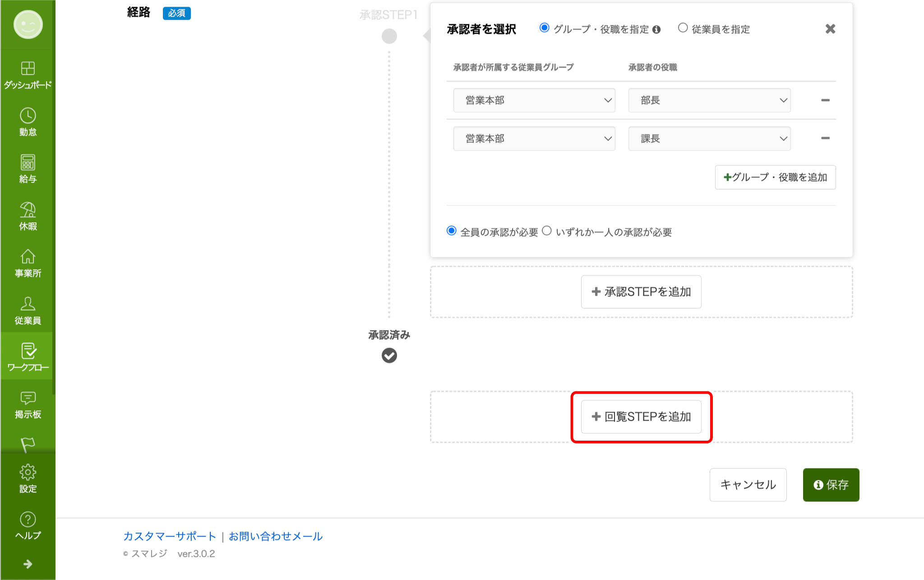Click +承認STEPを追加 button
The height and width of the screenshot is (580, 924).
coord(641,292)
